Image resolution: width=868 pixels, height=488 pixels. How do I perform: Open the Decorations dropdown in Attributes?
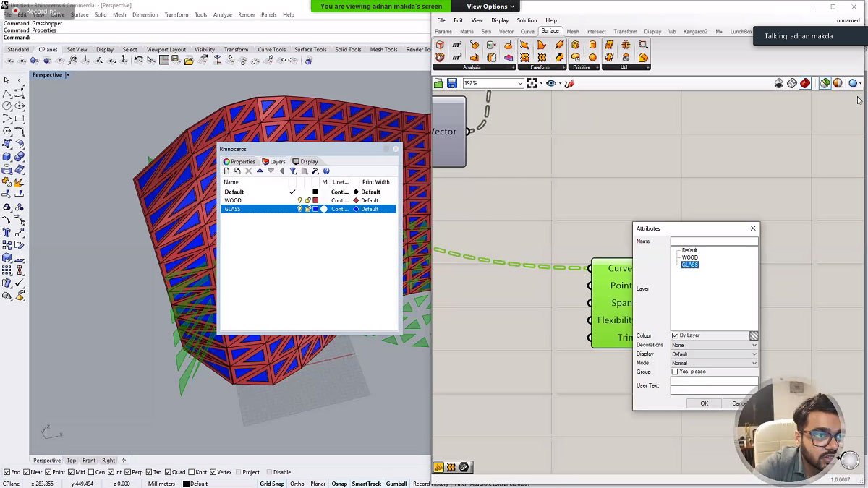[714, 345]
